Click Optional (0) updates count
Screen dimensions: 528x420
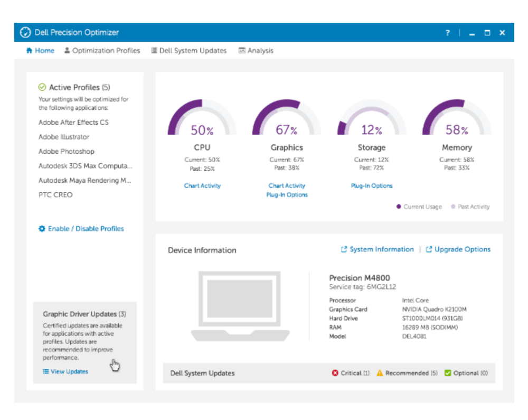point(470,373)
